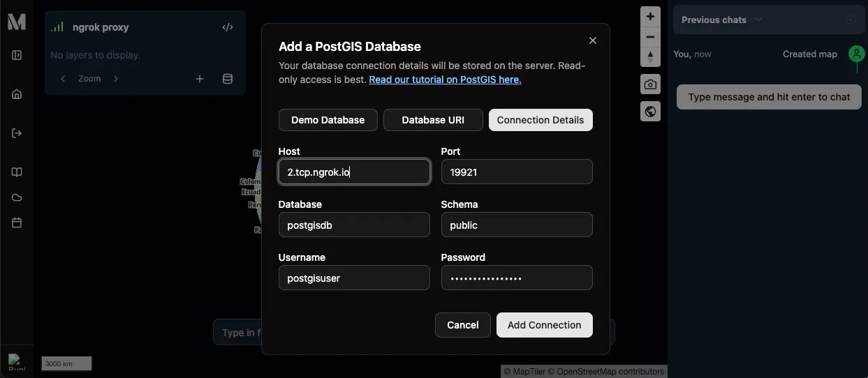
Task: Go to the next zoom with the right chevron
Action: click(x=116, y=79)
